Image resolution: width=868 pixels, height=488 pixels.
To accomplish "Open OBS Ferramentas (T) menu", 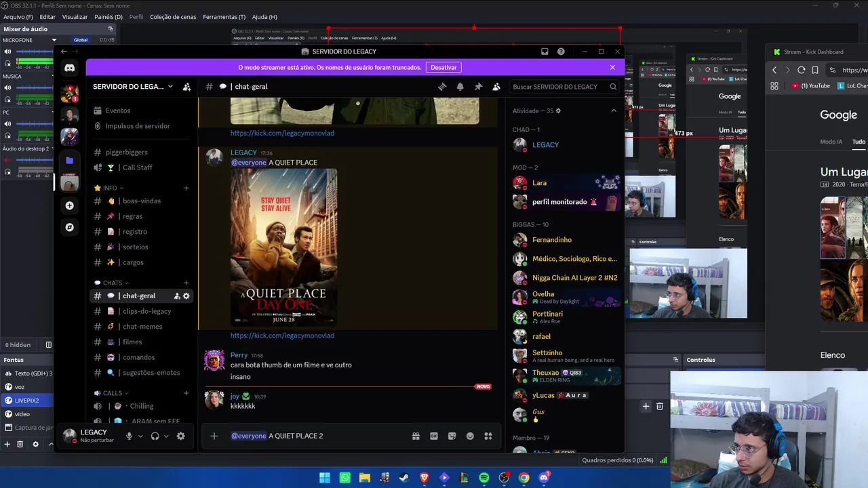I will 224,17.
